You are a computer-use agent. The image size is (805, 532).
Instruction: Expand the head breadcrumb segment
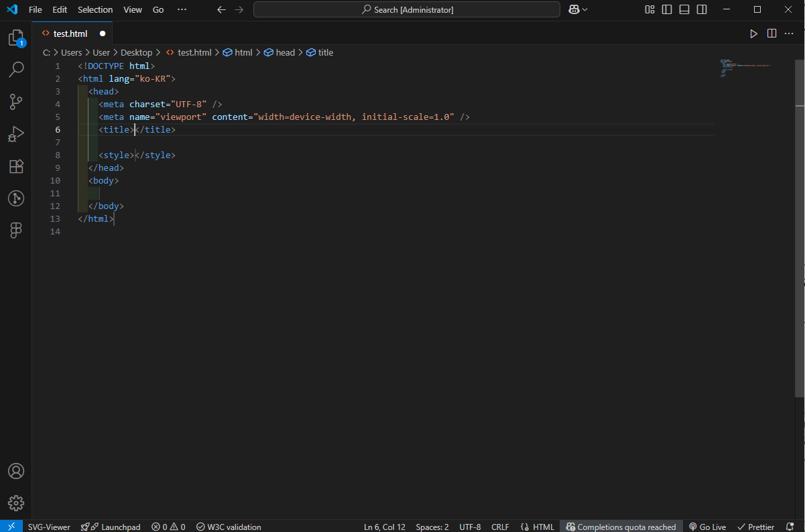coord(280,52)
